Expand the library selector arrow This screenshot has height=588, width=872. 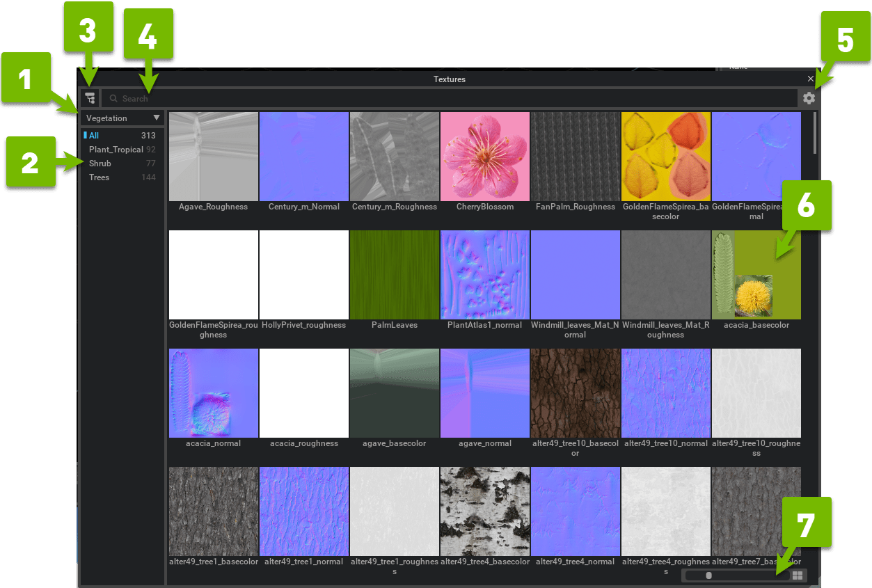point(154,118)
